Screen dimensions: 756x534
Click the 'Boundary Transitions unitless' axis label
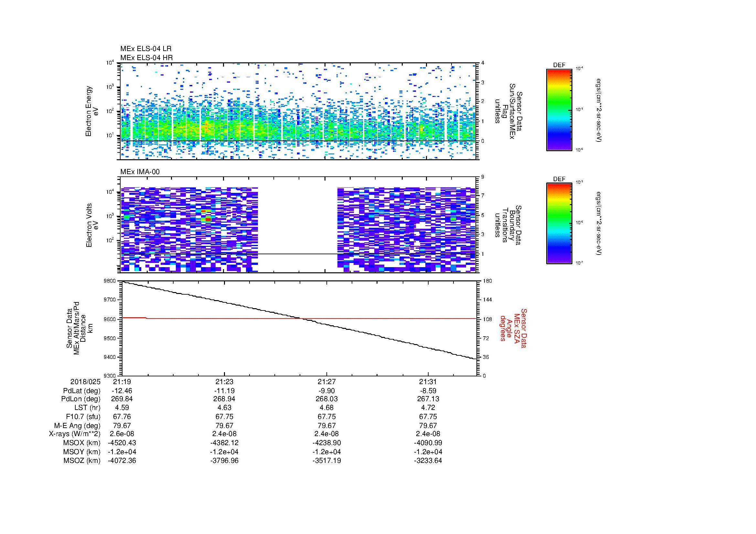tap(508, 225)
